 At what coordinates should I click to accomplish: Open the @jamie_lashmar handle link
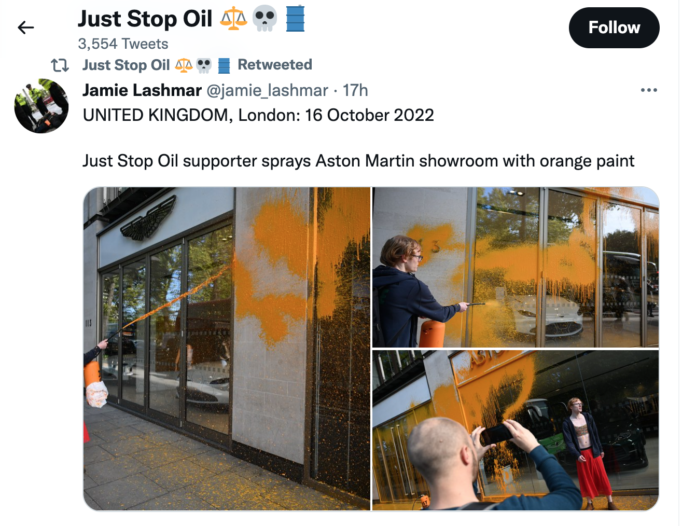(267, 91)
